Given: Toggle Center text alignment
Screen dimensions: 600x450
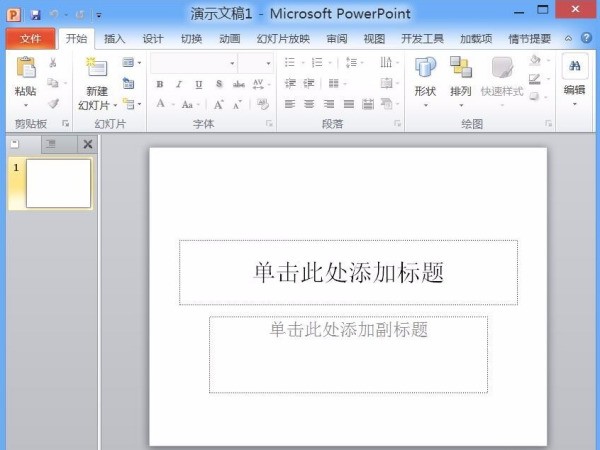Looking at the screenshot, I should pos(309,104).
